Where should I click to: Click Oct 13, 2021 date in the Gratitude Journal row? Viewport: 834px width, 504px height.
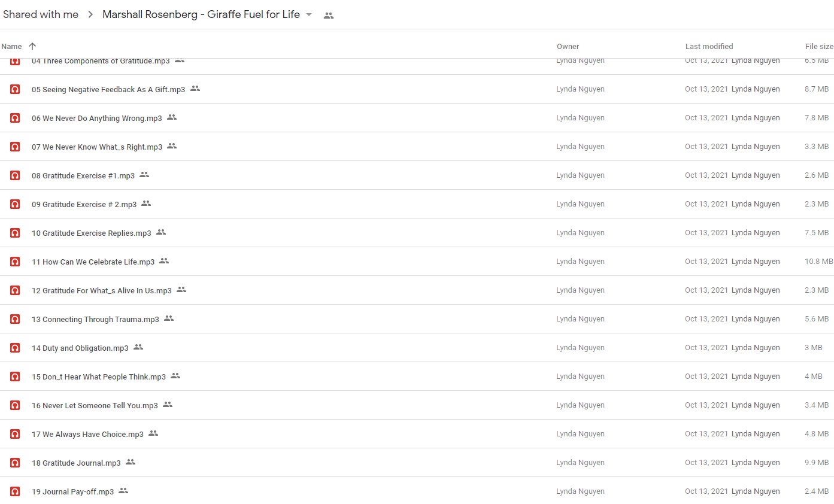(x=706, y=463)
